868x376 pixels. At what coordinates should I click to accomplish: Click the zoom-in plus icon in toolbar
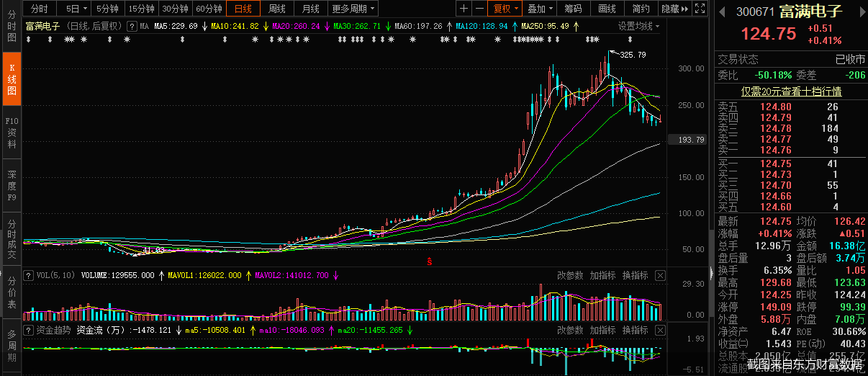464,9
